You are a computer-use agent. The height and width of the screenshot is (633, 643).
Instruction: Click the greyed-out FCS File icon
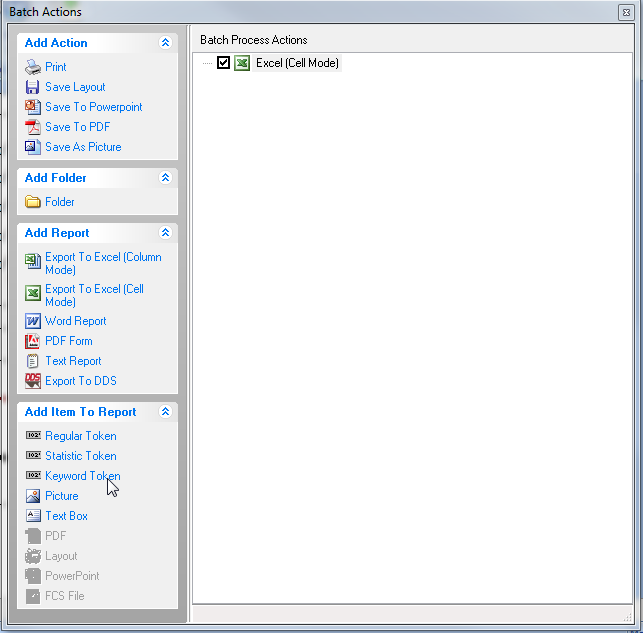coord(33,596)
